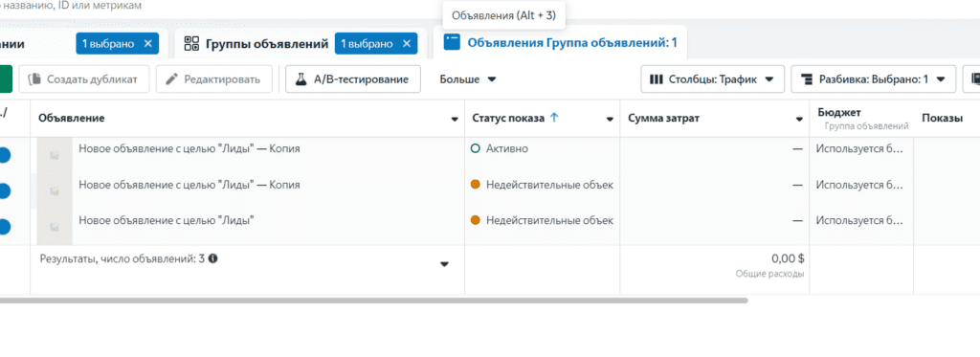The height and width of the screenshot is (357, 980).
Task: Open the 'Разбивка: Выбрано: 1' dropdown
Action: click(874, 79)
